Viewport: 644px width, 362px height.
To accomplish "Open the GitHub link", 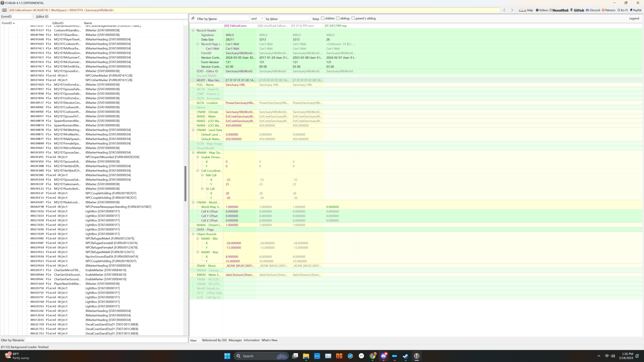I will pos(577,10).
